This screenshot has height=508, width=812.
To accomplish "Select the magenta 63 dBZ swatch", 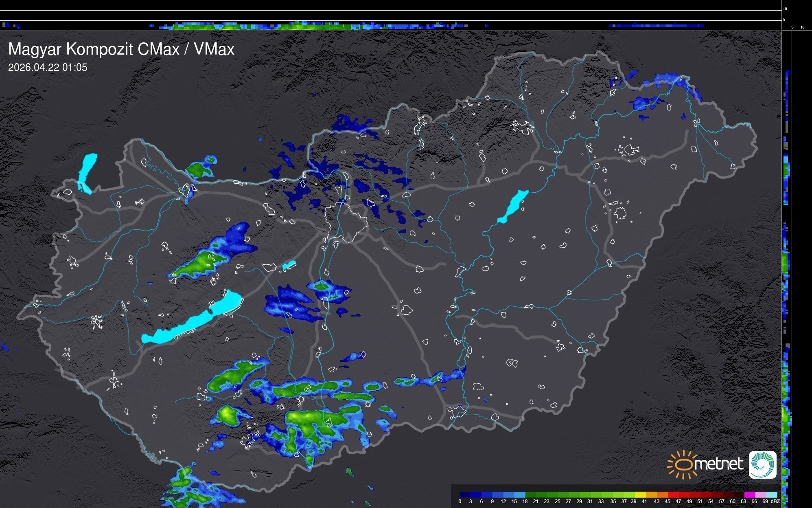I will (750, 495).
